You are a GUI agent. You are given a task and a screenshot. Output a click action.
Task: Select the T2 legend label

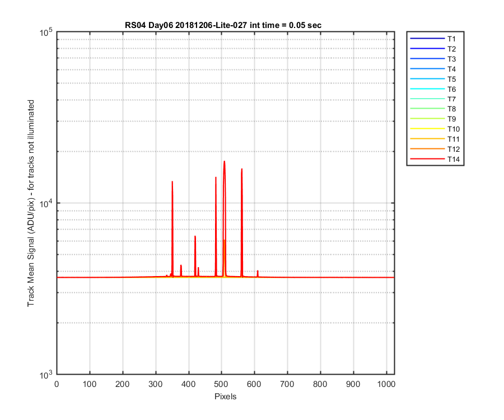pos(451,49)
